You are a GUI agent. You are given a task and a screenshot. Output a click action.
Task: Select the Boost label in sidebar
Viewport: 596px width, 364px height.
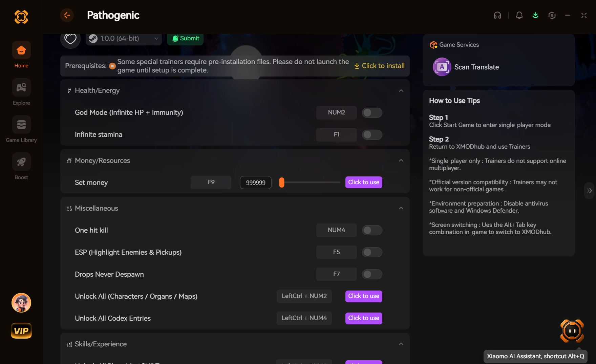click(21, 177)
